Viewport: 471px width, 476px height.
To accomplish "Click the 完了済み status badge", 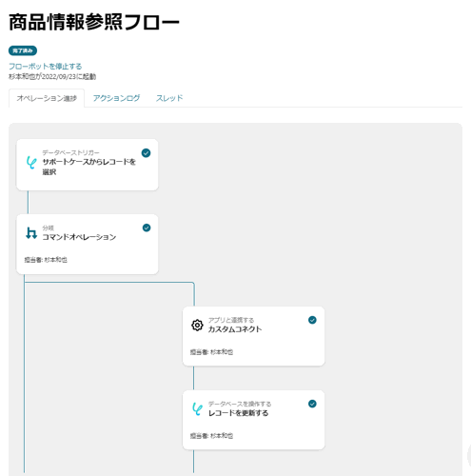I will (x=23, y=50).
